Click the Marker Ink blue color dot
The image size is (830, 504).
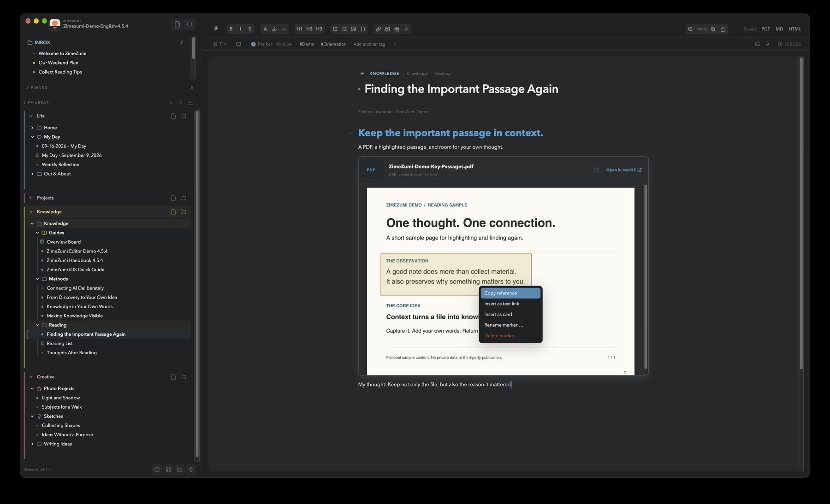(253, 44)
